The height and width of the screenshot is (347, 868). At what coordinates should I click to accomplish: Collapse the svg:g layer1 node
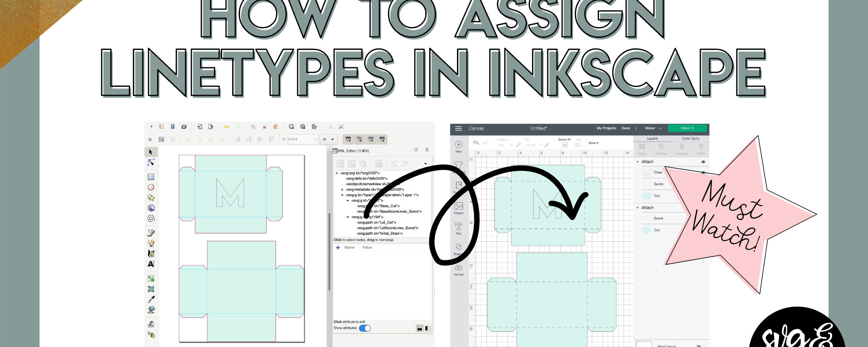pos(342,195)
